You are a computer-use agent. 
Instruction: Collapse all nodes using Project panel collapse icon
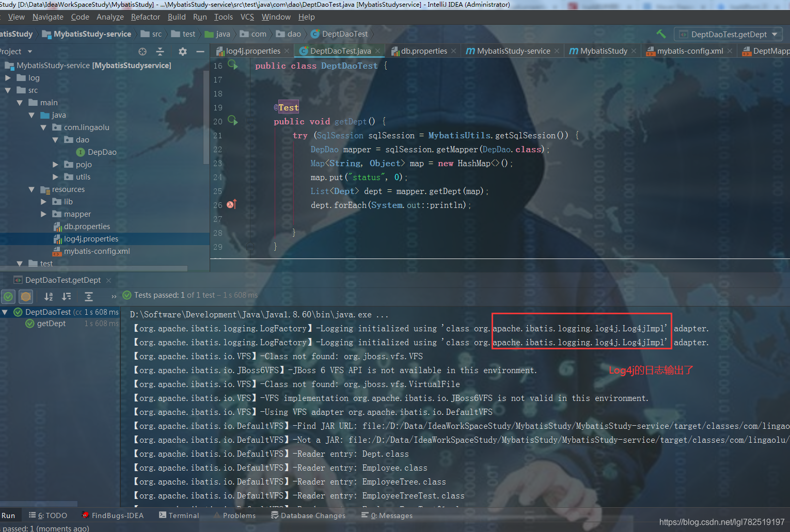click(160, 51)
